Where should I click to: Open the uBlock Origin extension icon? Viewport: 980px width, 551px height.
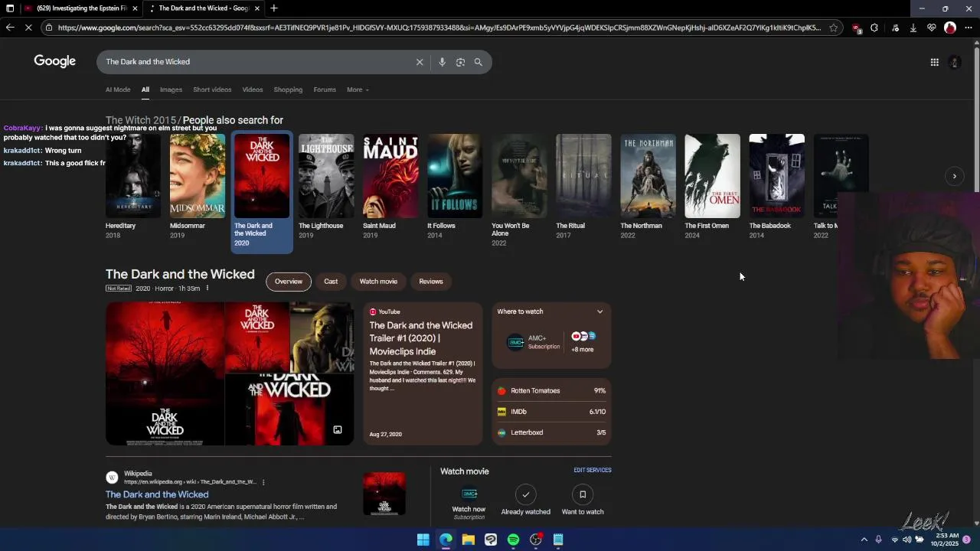[856, 28]
